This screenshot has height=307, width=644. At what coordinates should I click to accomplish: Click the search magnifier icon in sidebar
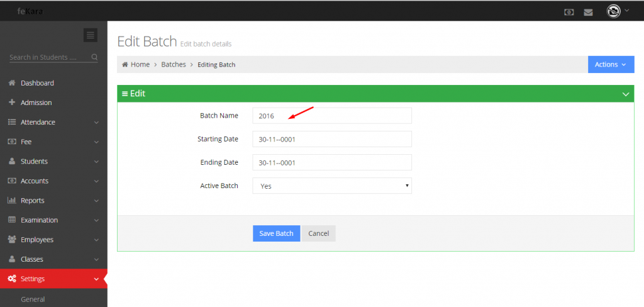(94, 57)
